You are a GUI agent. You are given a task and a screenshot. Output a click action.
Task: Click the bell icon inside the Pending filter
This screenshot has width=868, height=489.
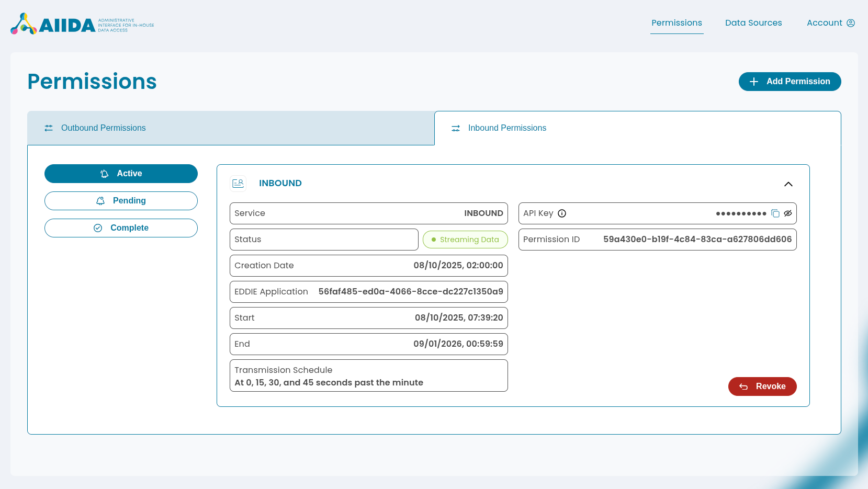(x=100, y=200)
